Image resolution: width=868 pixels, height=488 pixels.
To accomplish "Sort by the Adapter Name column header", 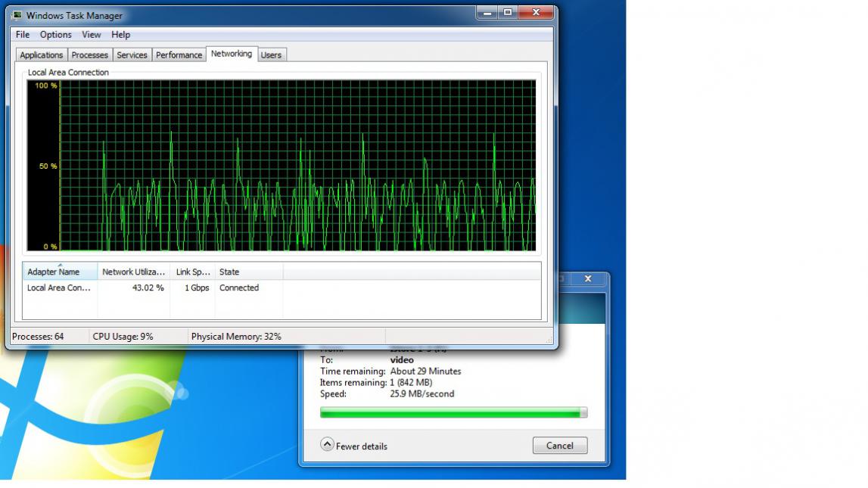I will [60, 272].
